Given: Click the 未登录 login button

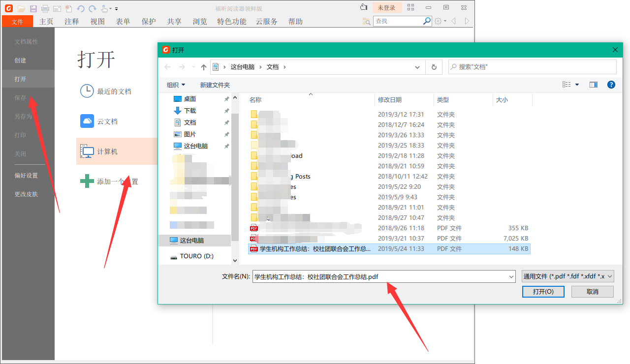Looking at the screenshot, I should pos(387,7).
